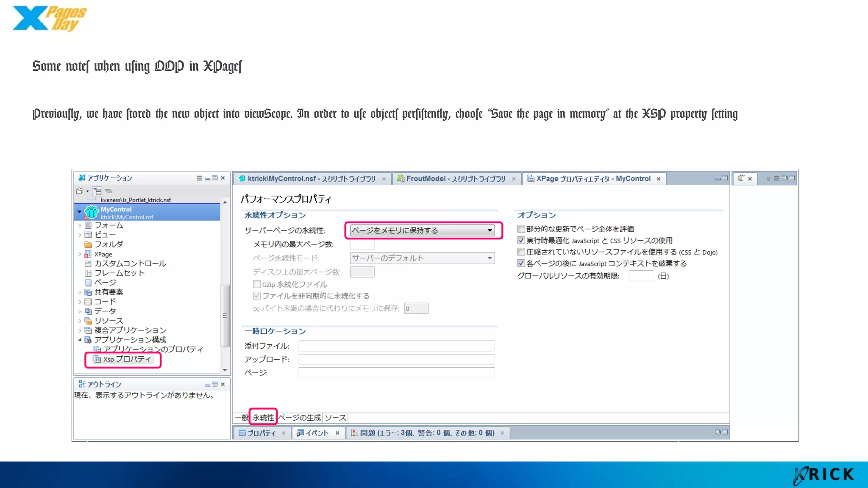Click the フォーム design element icon

coord(88,225)
